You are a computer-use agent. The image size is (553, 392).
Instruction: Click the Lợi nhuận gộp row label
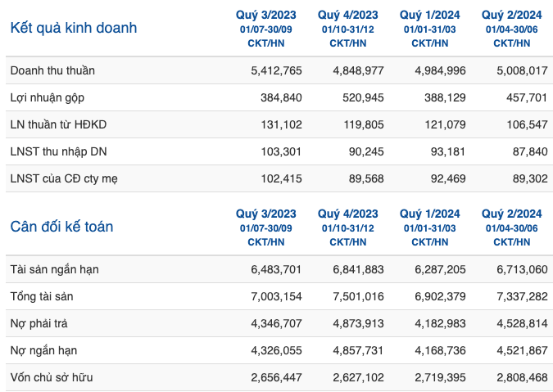(x=48, y=97)
